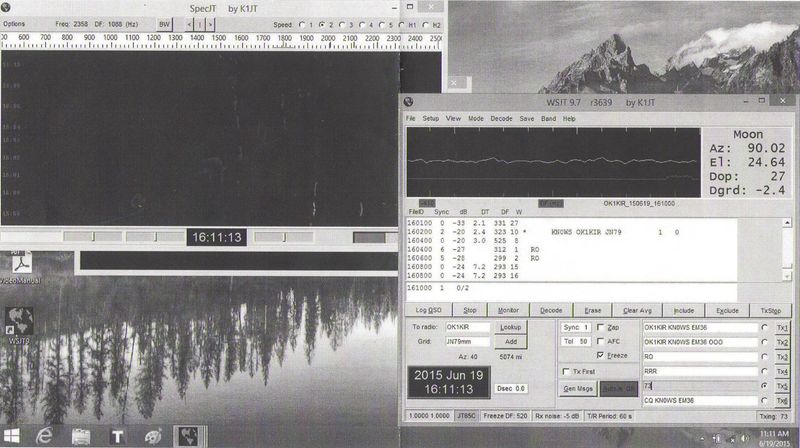Open File Explorer from taskbar
Image resolution: width=800 pixels, height=448 pixels.
81,436
